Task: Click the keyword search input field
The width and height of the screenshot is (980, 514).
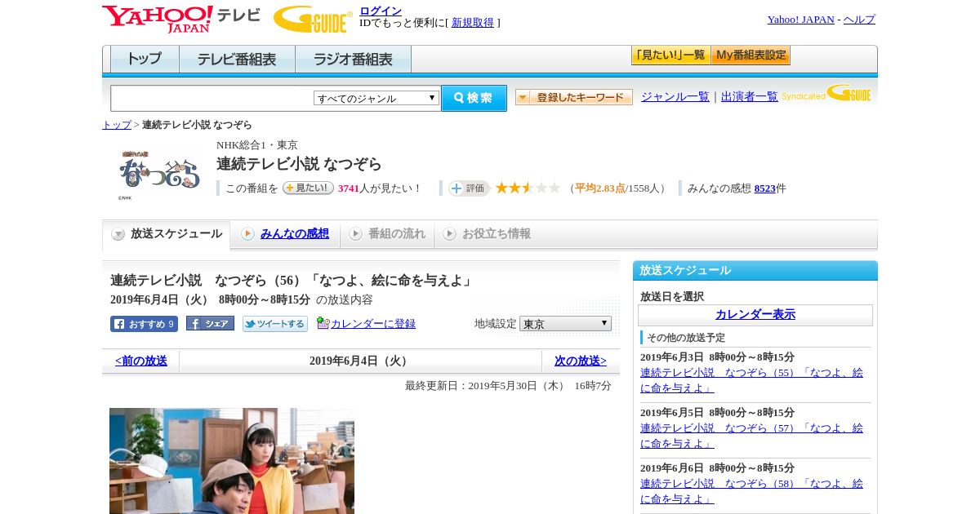Action: click(212, 98)
